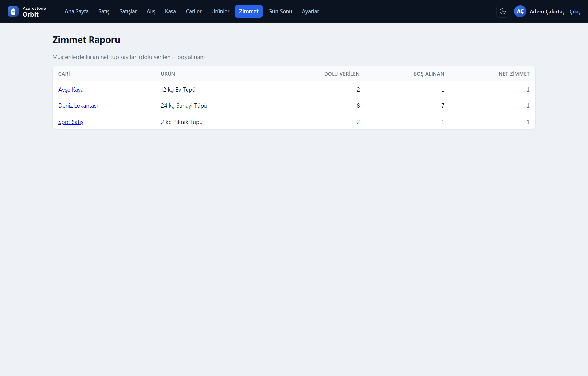Open the Ayşe Kaya customer link
The image size is (588, 376).
[x=71, y=90]
